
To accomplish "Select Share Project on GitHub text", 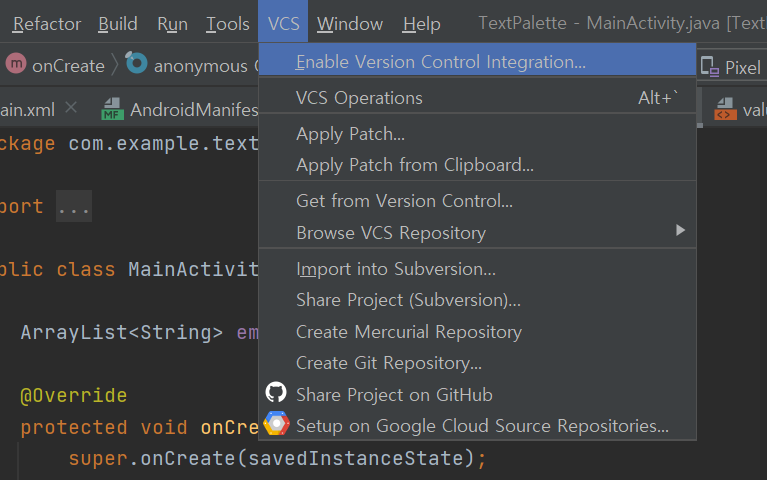I will pos(394,394).
